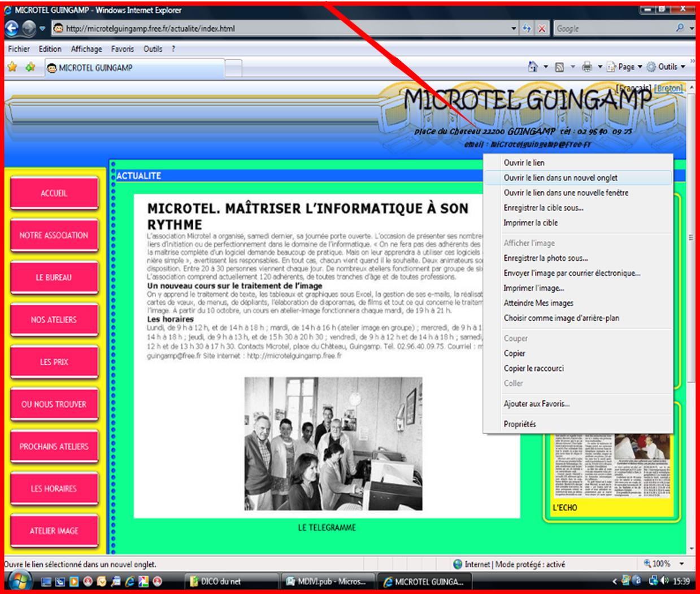Open 'Propriétés' from context menu
The height and width of the screenshot is (594, 700).
click(578, 424)
